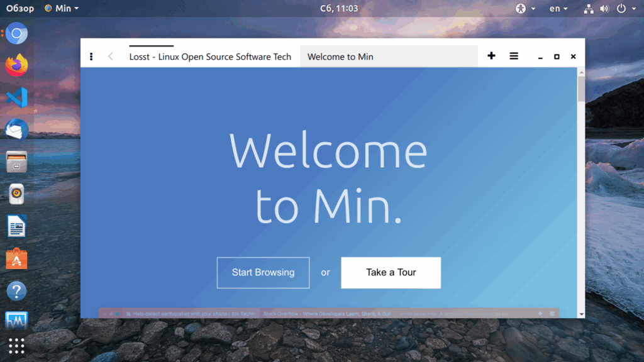
Task: Expand the Min application menu
Action: click(62, 8)
